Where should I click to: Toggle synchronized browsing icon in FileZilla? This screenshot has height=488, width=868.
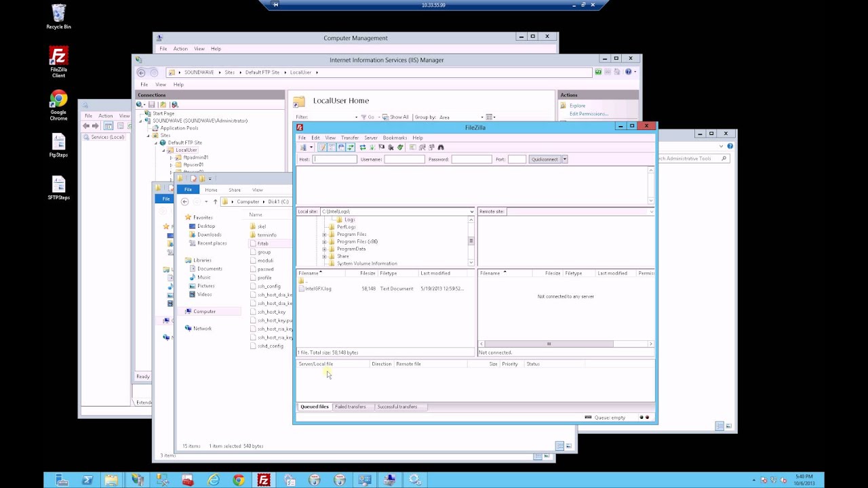pos(431,147)
